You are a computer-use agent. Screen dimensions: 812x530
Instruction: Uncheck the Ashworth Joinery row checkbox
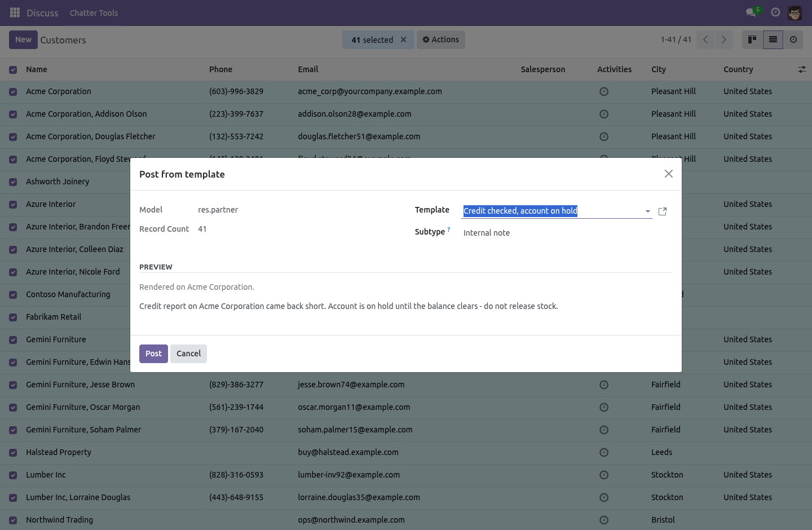(x=13, y=182)
